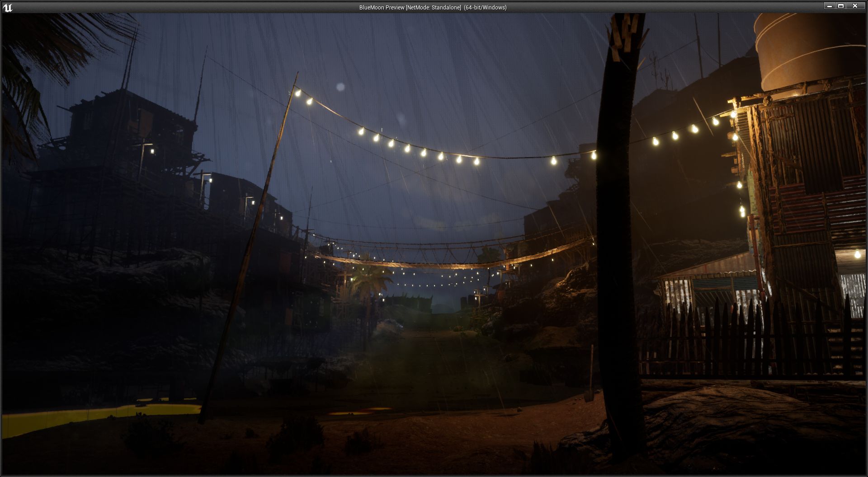Screen dimensions: 868x477
Task: Click the round lens flare orb in the sky
Action: 340,87
